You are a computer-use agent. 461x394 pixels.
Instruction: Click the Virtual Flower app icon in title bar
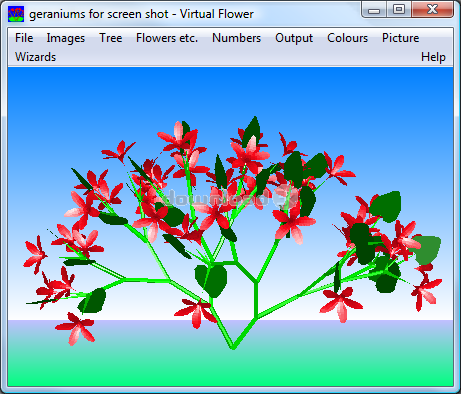tap(16, 14)
